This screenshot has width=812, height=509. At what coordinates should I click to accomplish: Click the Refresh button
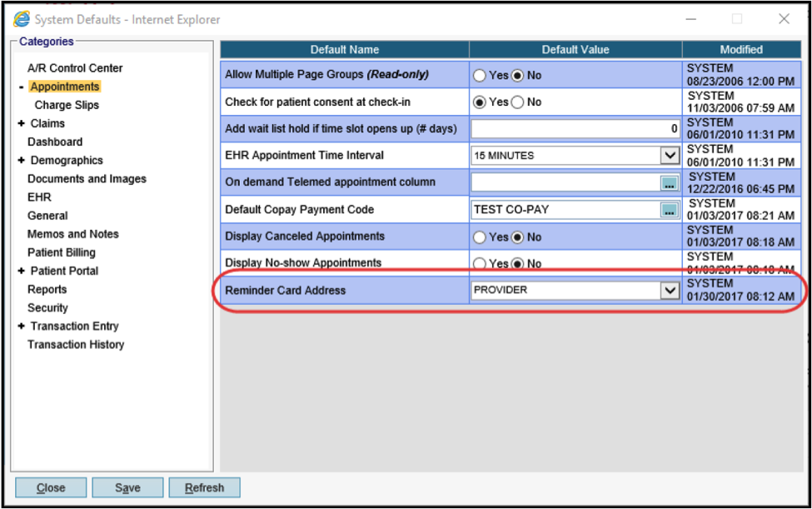[204, 488]
